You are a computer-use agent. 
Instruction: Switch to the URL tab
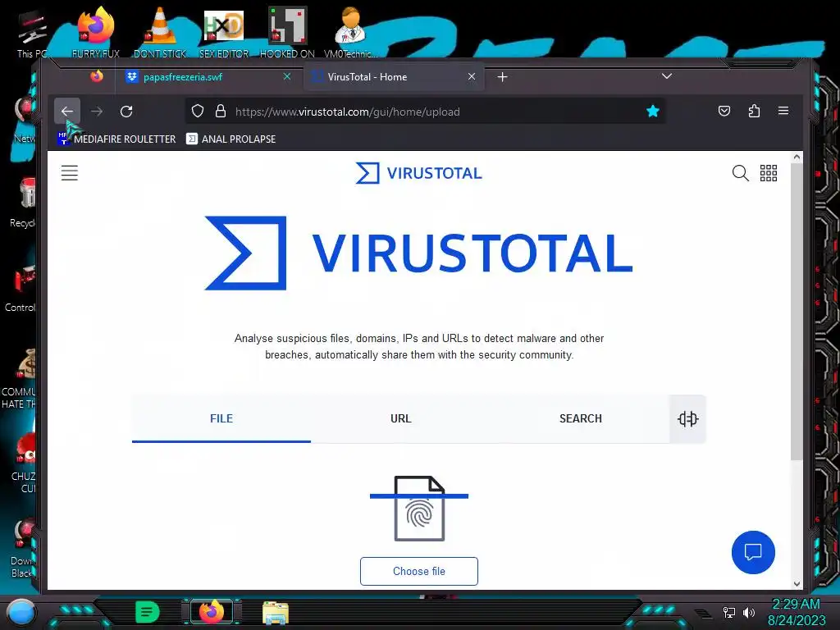400,418
